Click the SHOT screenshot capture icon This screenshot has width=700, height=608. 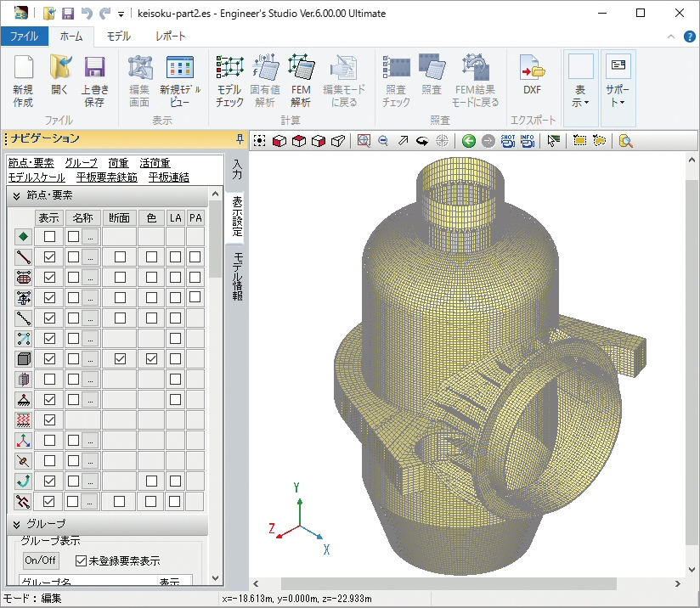pyautogui.click(x=508, y=141)
